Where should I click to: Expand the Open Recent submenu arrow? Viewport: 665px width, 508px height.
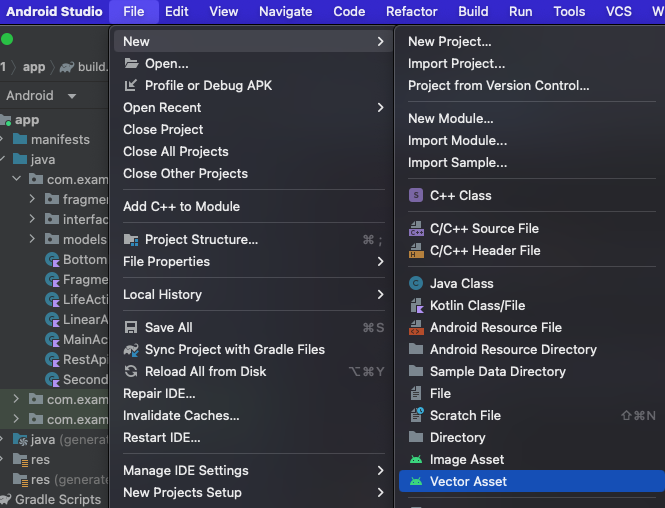click(380, 108)
